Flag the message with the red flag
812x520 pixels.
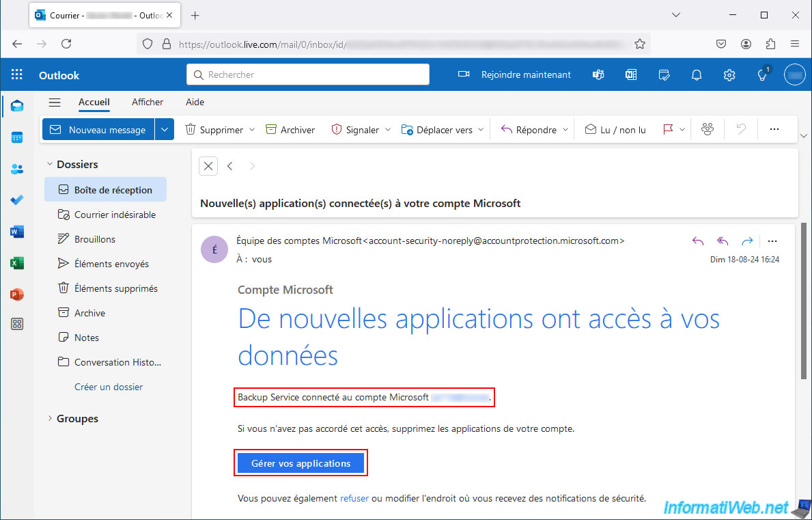click(668, 129)
